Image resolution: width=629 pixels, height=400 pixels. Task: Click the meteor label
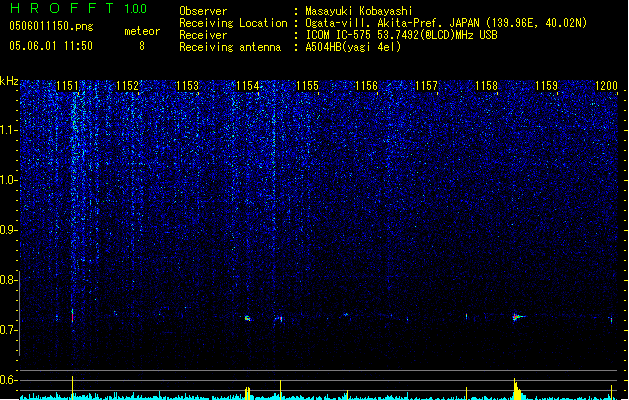(x=142, y=31)
